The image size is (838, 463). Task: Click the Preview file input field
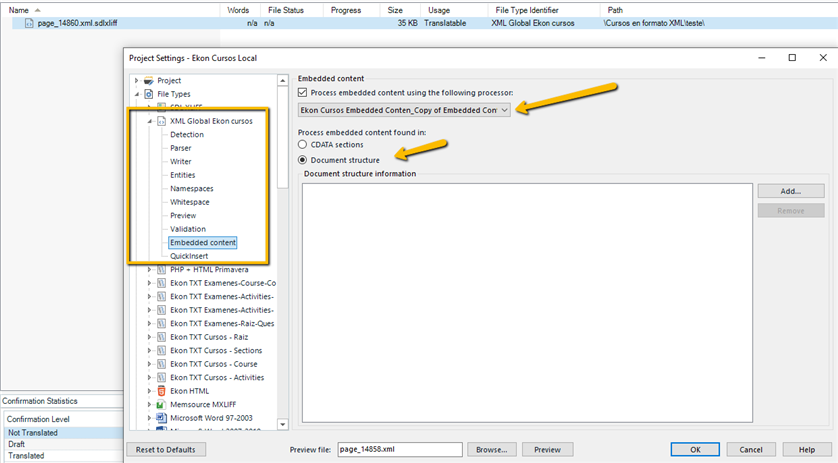(399, 450)
